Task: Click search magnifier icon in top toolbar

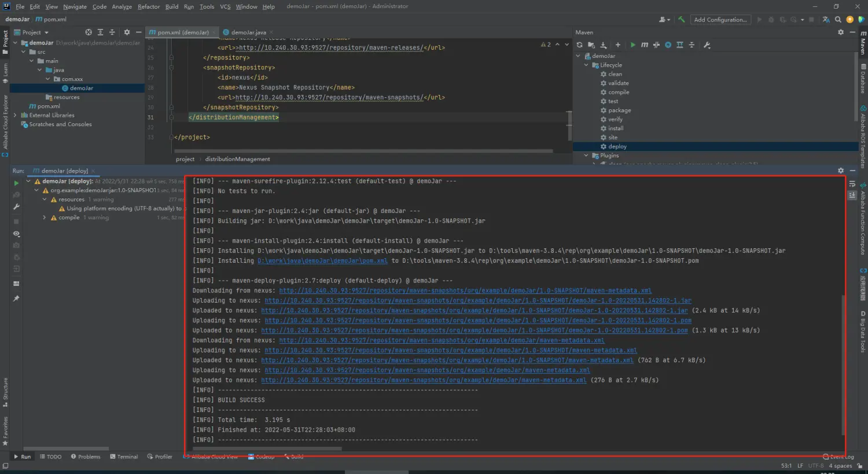Action: (x=838, y=20)
